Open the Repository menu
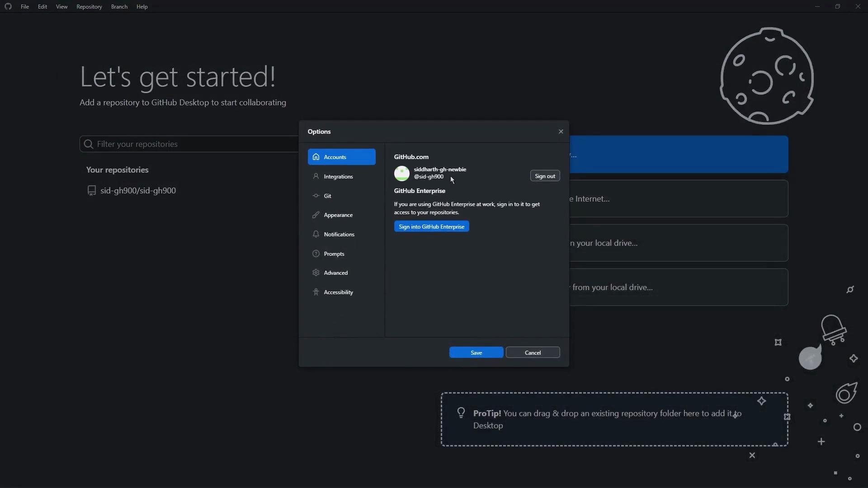868x488 pixels. [89, 7]
